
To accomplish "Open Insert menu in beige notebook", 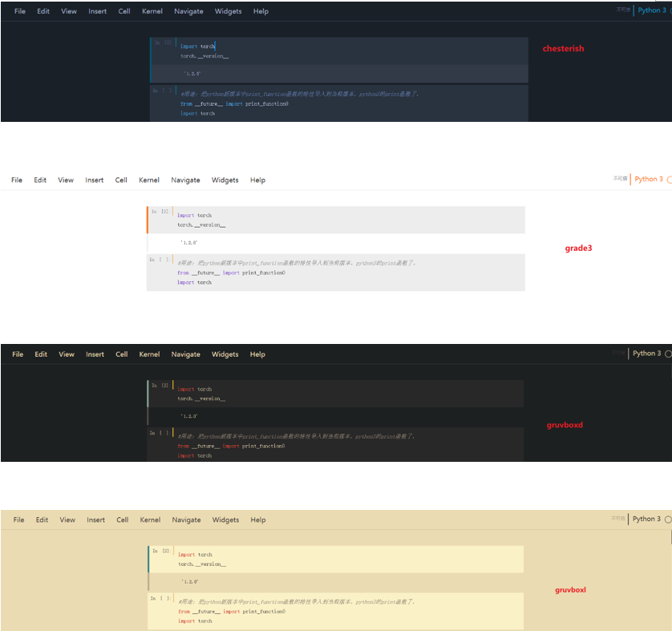I will 95,520.
